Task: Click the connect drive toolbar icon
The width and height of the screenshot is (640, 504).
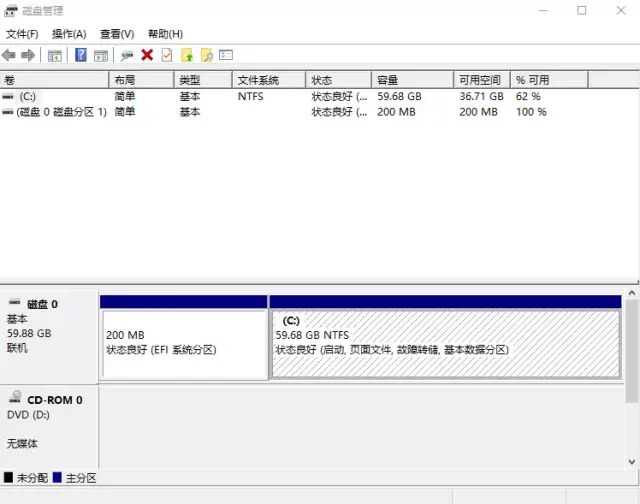Action: click(x=127, y=55)
